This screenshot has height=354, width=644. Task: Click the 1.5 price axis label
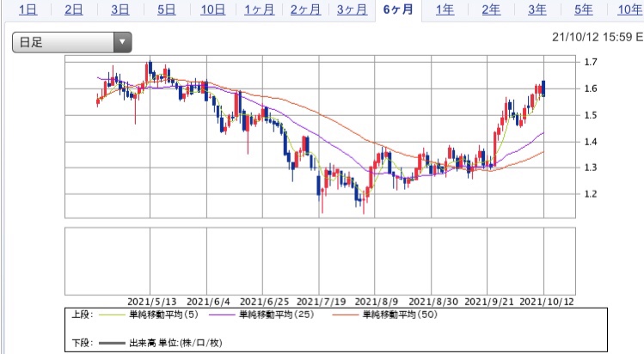point(591,115)
